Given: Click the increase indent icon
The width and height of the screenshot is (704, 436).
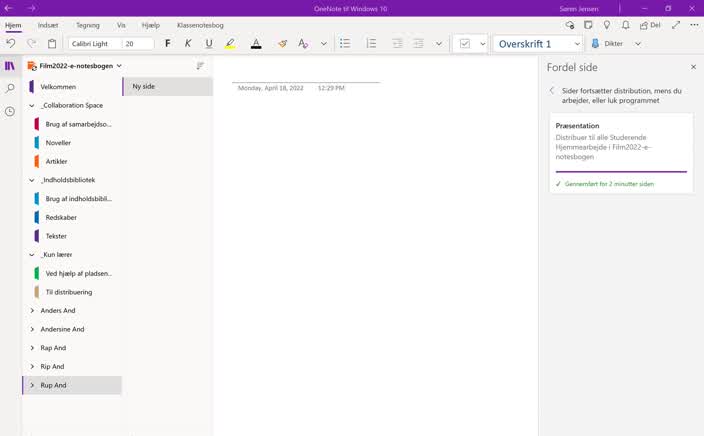Looking at the screenshot, I should tap(418, 44).
